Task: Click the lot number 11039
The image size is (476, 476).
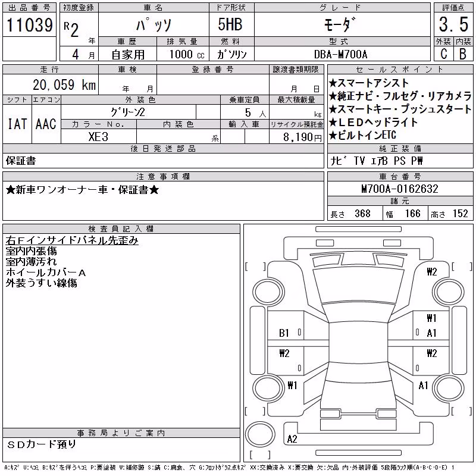Action: 29,25
